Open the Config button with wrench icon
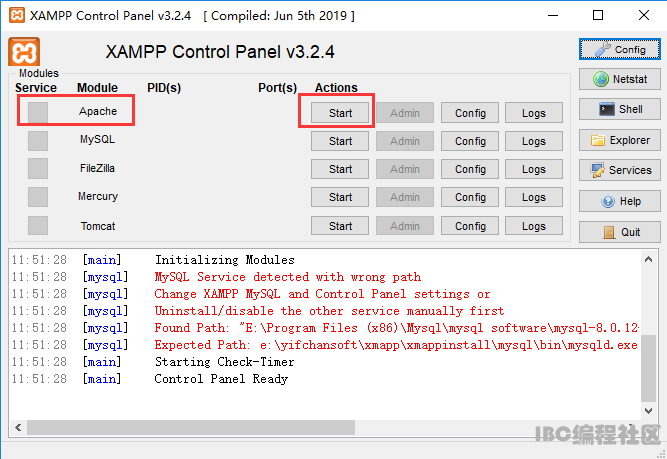The image size is (667, 459). coord(620,49)
